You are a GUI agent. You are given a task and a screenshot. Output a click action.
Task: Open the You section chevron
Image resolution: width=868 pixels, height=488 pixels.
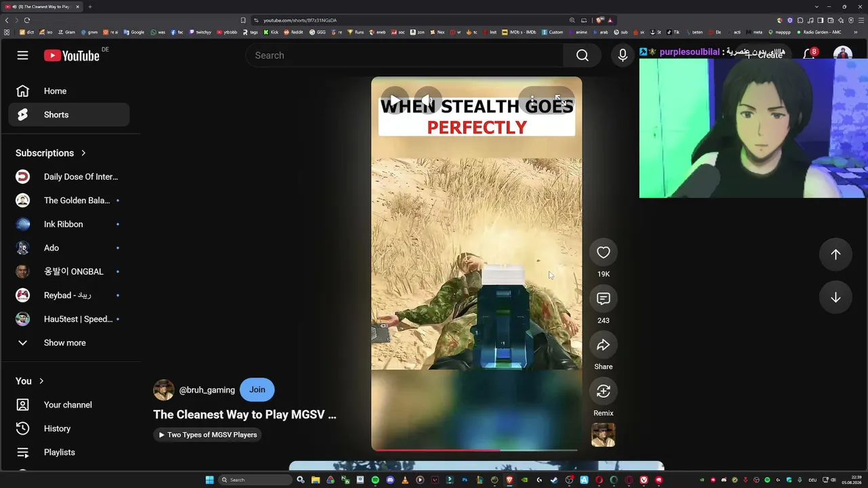tap(41, 381)
